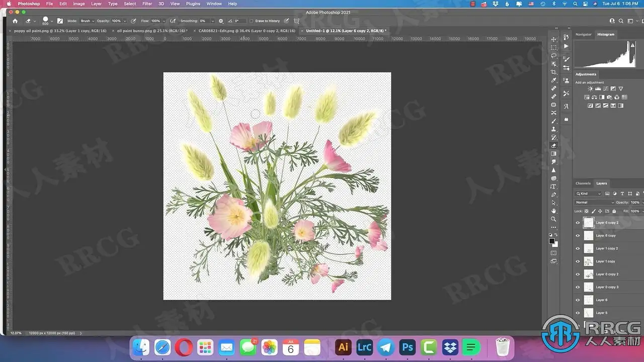Lock transparent pixels in Layers panel

tap(586, 211)
